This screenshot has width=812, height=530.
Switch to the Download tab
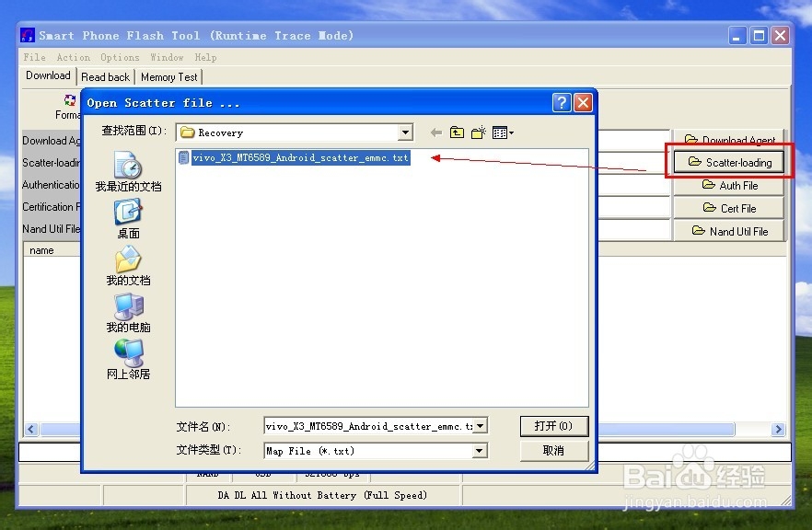48,75
